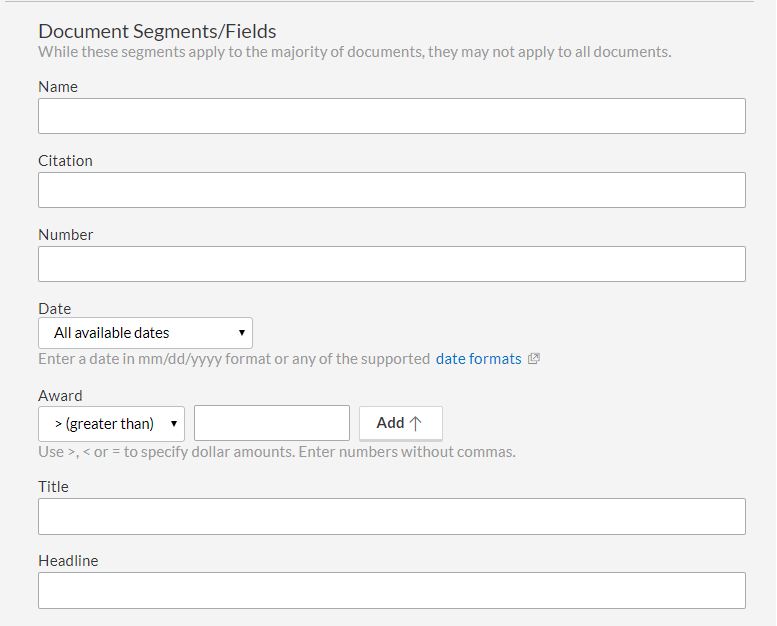The width and height of the screenshot is (777, 626).
Task: Click the Name field label
Action: pyautogui.click(x=58, y=87)
